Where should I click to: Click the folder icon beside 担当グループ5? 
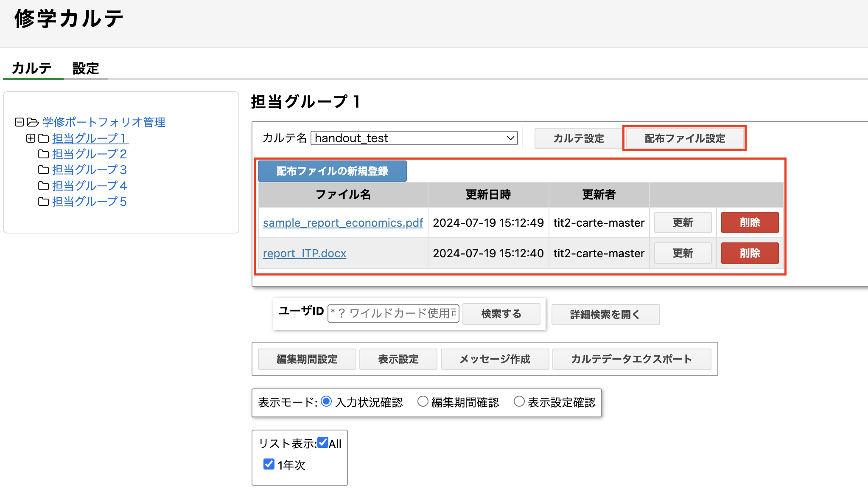click(44, 202)
